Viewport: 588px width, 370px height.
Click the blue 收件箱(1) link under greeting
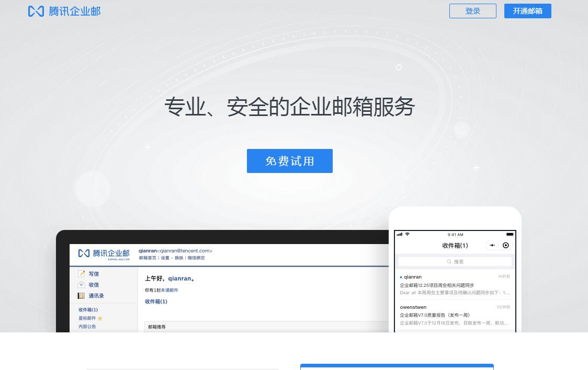156,302
